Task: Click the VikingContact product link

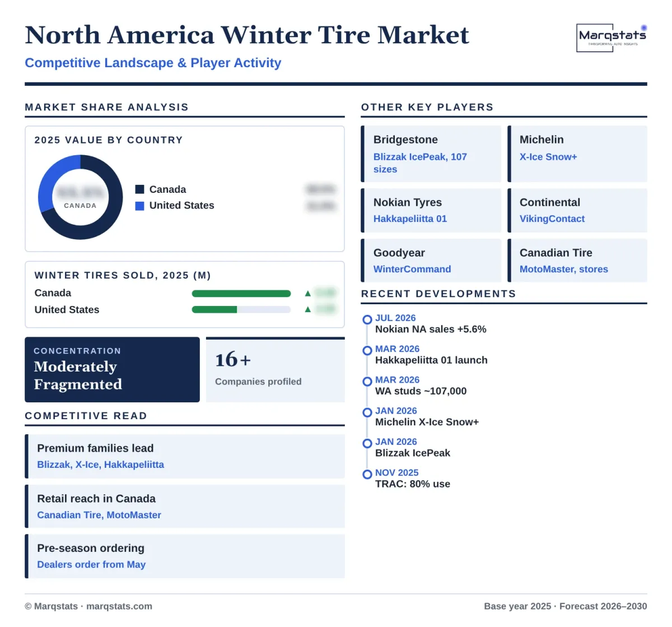Action: pos(552,219)
